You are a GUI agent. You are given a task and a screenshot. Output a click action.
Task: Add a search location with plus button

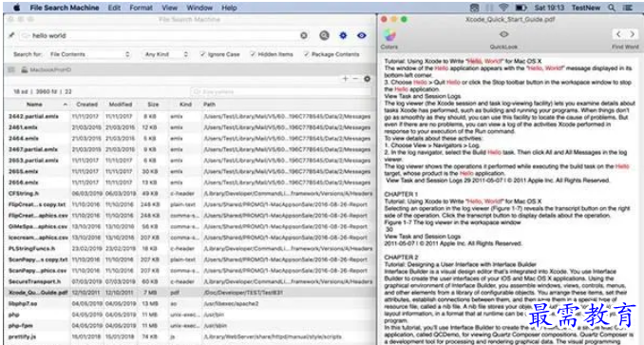click(x=345, y=79)
